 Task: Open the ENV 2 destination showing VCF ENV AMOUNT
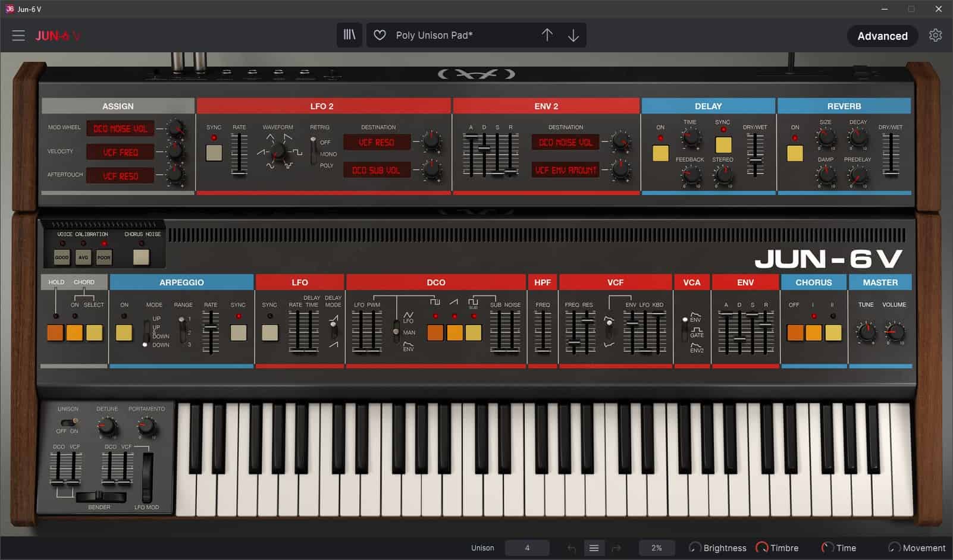(565, 169)
